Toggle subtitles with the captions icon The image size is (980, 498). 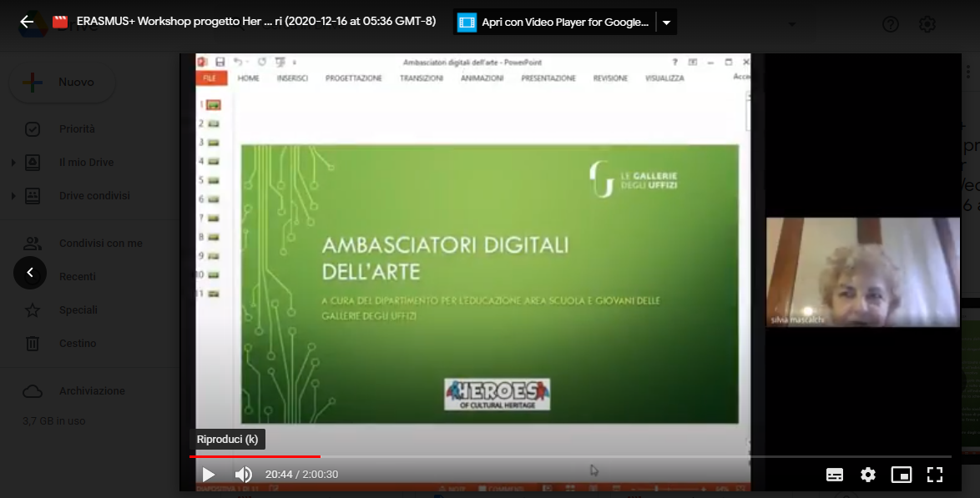coord(835,475)
